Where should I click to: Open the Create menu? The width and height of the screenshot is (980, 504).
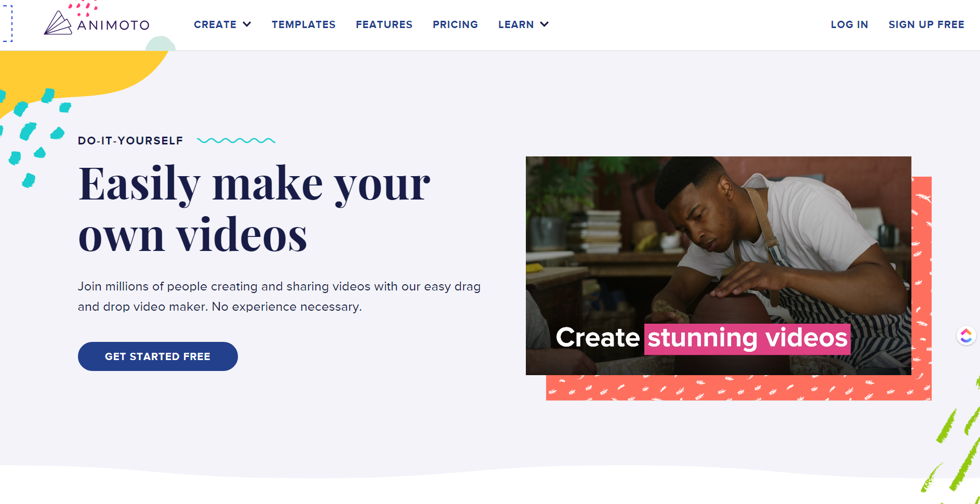(x=215, y=24)
